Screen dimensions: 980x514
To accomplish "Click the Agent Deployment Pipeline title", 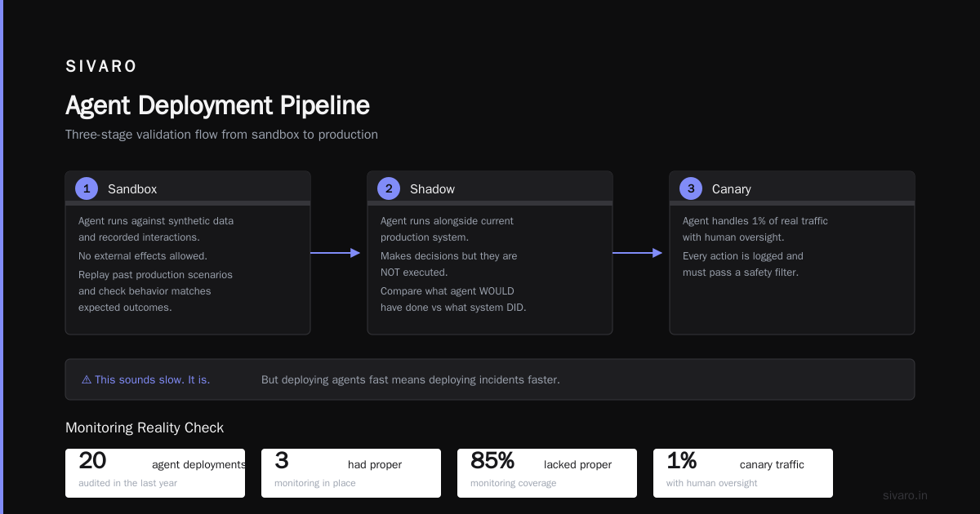I will [x=217, y=105].
